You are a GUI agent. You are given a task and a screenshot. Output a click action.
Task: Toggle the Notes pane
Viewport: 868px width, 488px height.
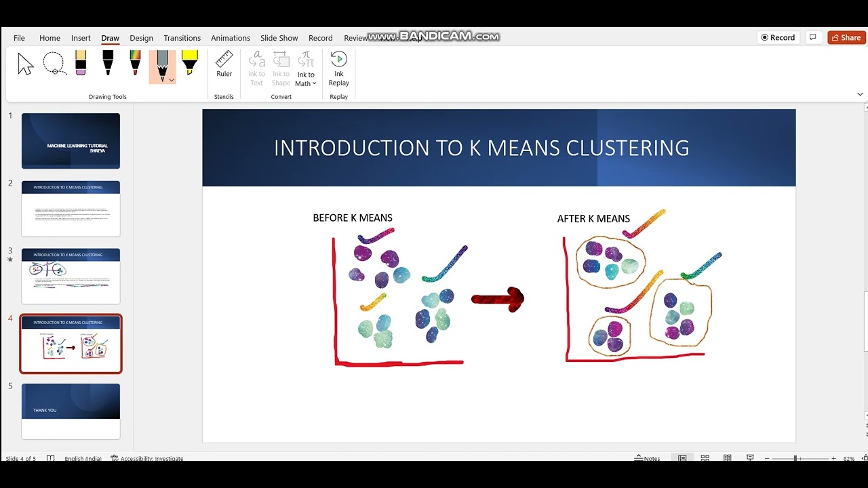point(648,458)
